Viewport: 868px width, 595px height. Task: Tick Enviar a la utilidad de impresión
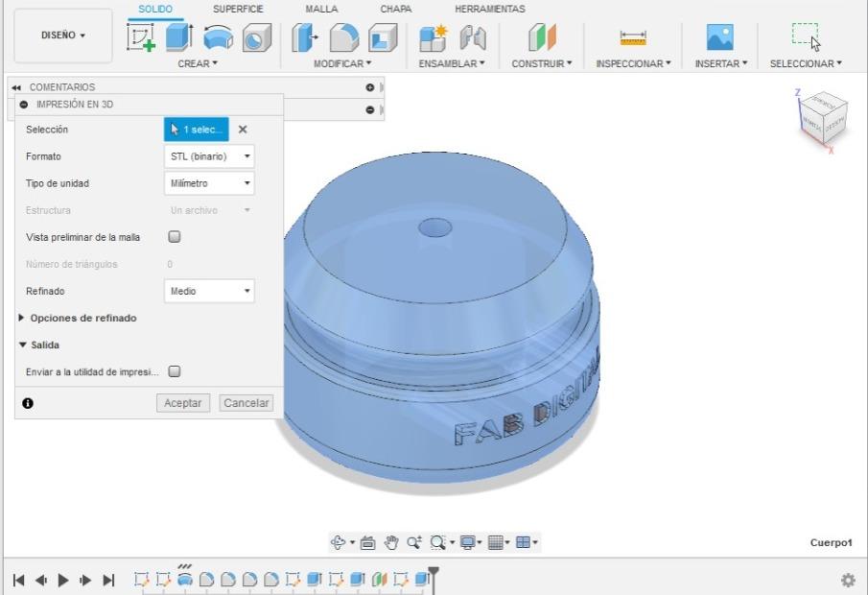pyautogui.click(x=175, y=371)
